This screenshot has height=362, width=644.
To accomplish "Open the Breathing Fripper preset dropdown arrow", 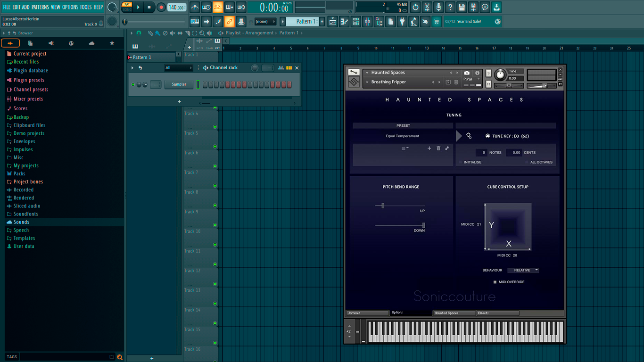I will pos(366,82).
